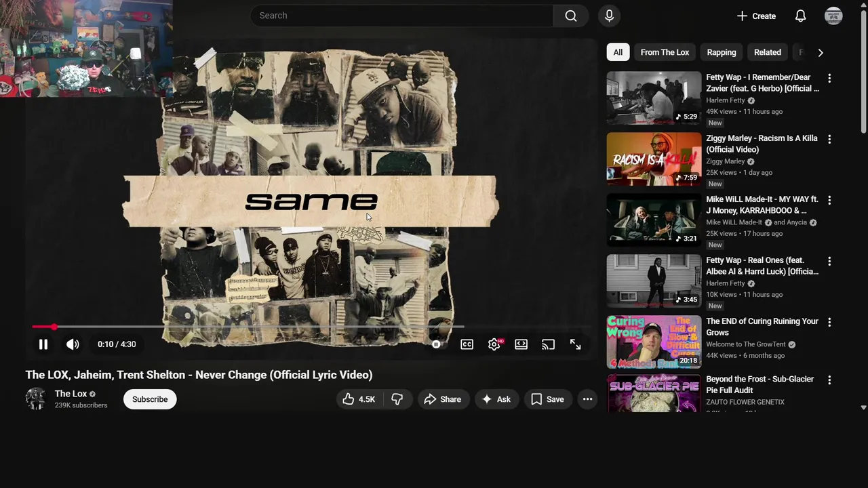The image size is (868, 488).
Task: Click the search input field
Action: tap(401, 16)
